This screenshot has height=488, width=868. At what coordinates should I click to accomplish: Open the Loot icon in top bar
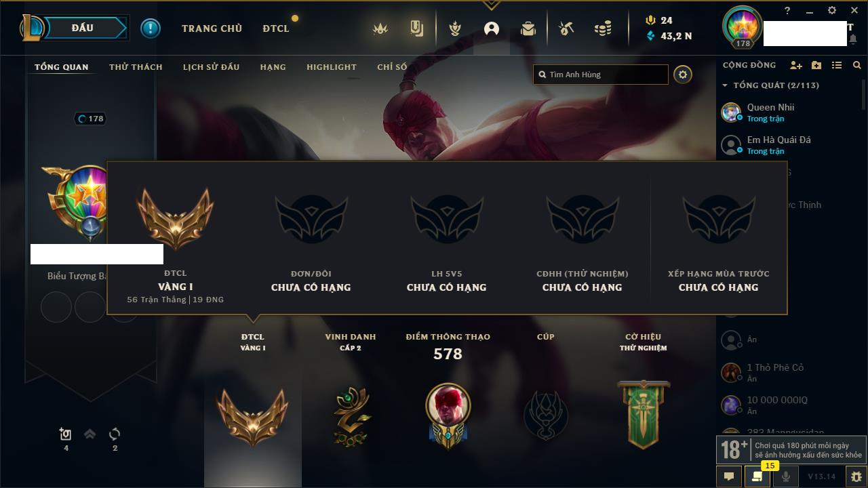tap(566, 28)
